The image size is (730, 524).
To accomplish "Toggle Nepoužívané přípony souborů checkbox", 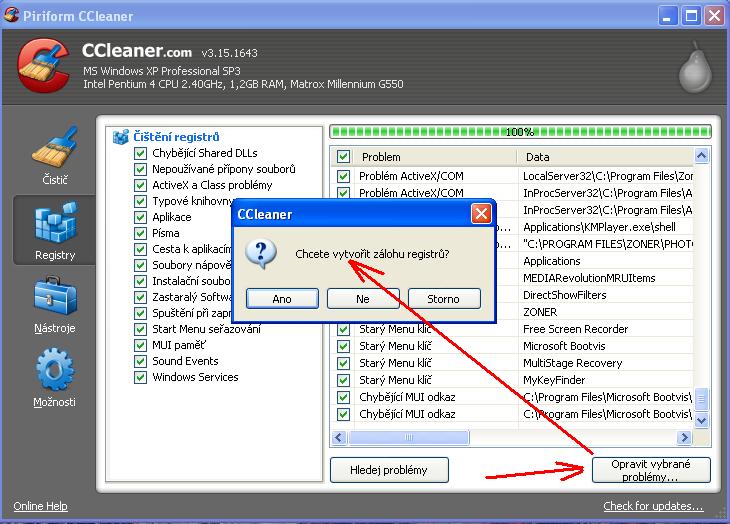I will tap(140, 169).
